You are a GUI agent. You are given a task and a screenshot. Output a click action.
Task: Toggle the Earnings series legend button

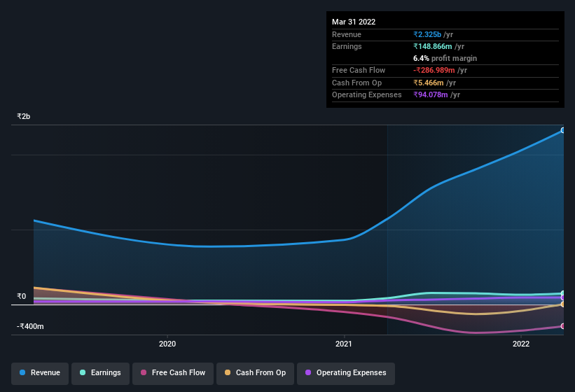point(100,373)
